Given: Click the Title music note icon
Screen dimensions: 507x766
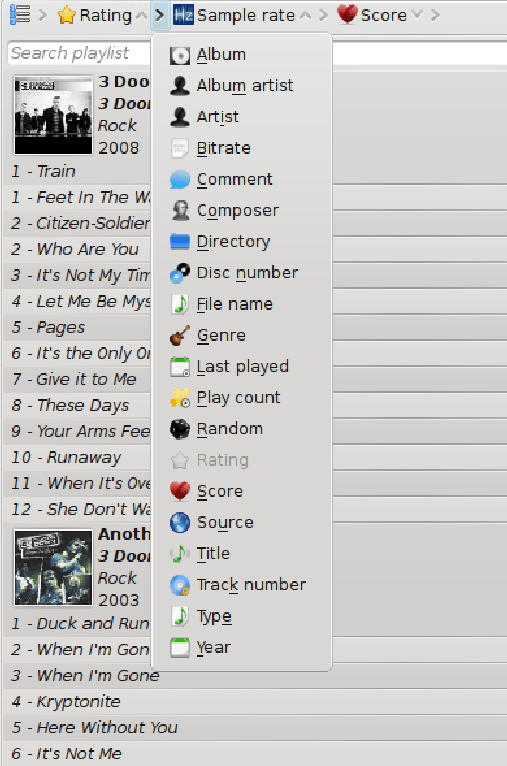Looking at the screenshot, I should coord(180,554).
